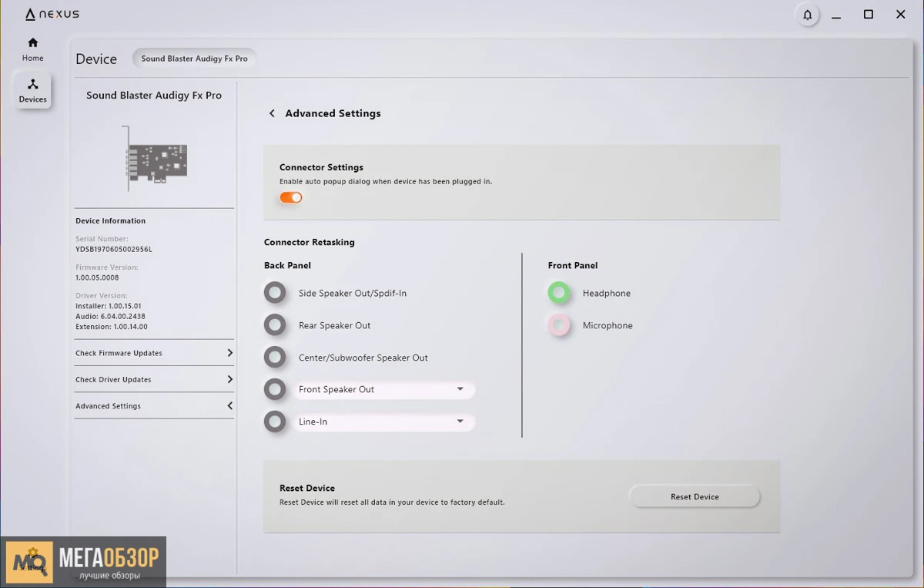Click the Microphone label

(608, 325)
